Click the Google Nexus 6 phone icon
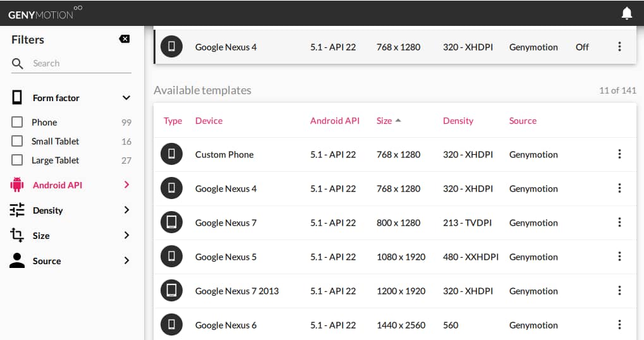Image resolution: width=644 pixels, height=340 pixels. click(x=171, y=324)
